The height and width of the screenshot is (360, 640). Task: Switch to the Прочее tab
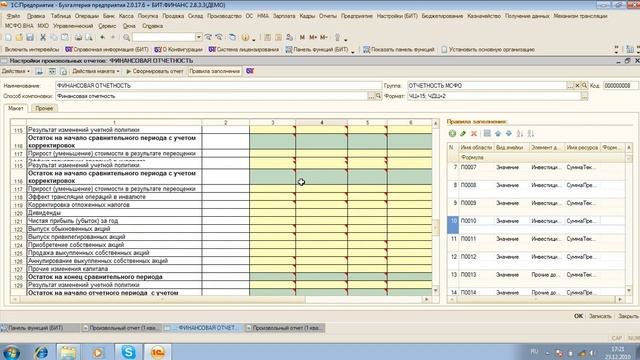(x=44, y=108)
